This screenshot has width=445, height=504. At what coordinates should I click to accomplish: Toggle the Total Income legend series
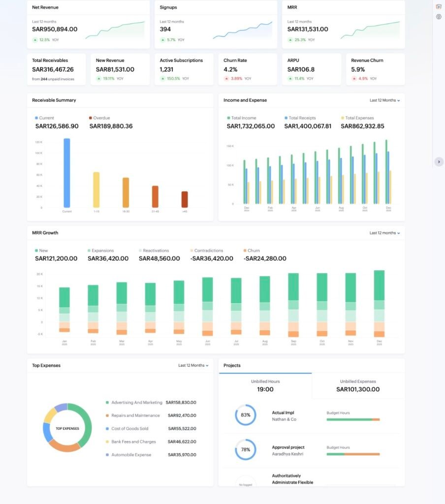[x=242, y=118]
